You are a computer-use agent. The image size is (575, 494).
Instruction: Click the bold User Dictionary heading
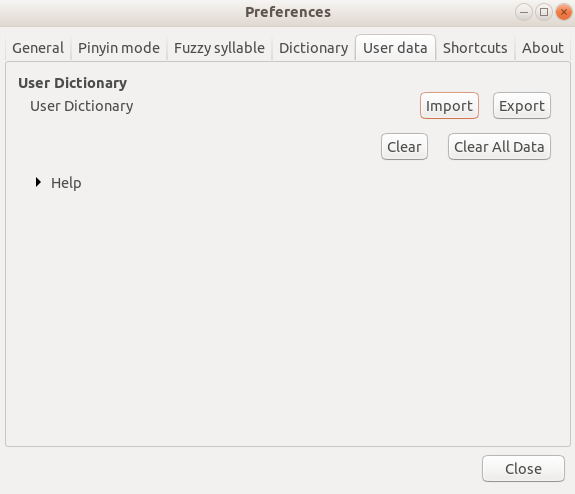click(x=73, y=83)
